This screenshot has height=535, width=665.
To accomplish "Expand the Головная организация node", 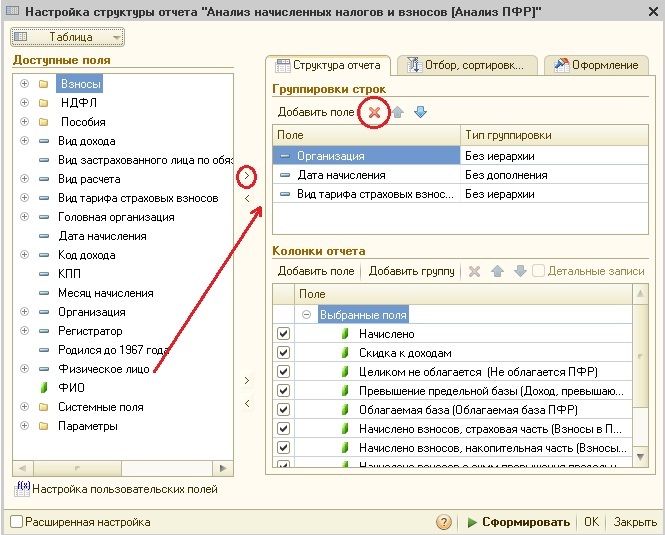I will click(24, 216).
